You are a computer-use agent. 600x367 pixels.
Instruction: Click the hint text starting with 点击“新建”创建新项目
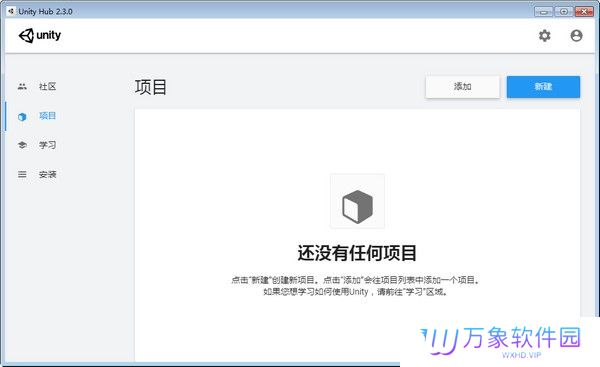click(355, 280)
